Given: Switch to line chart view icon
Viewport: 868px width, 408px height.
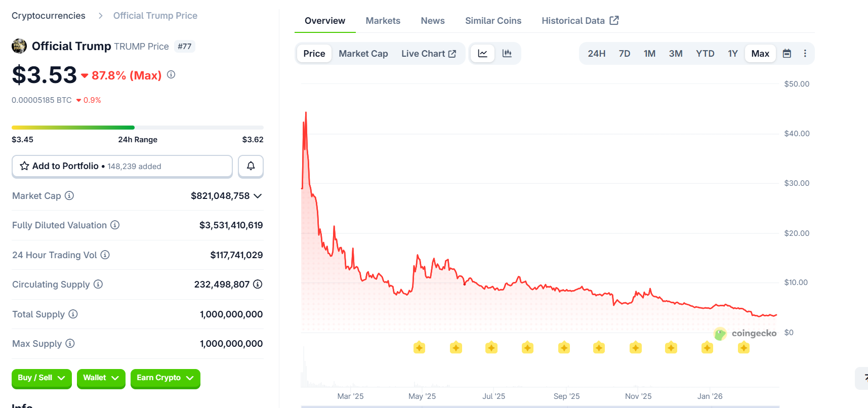Looking at the screenshot, I should tap(482, 54).
